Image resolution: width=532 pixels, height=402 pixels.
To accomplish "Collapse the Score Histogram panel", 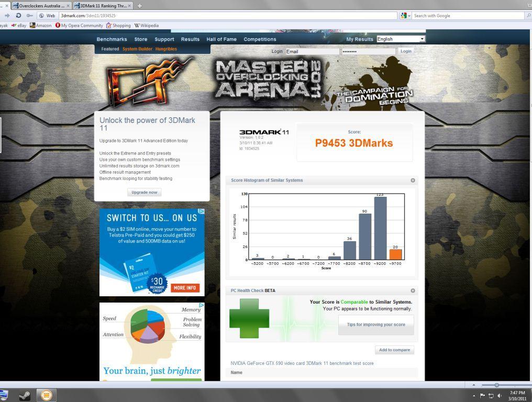I will click(x=413, y=181).
